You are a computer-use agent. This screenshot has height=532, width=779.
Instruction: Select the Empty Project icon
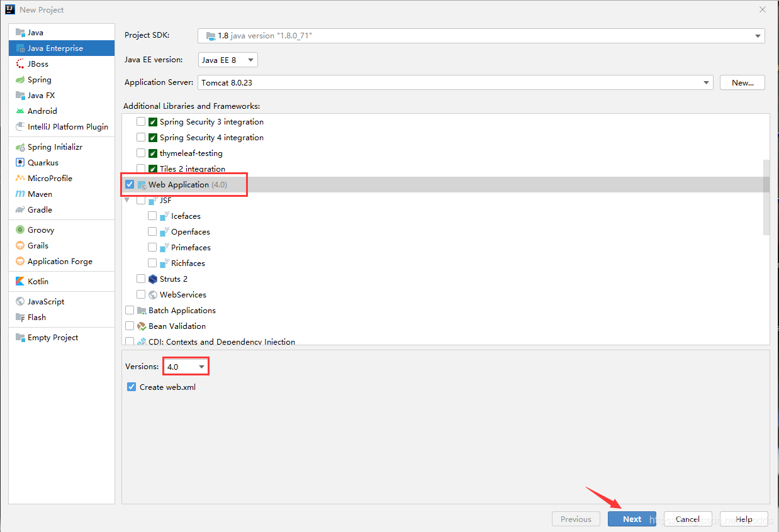(20, 337)
